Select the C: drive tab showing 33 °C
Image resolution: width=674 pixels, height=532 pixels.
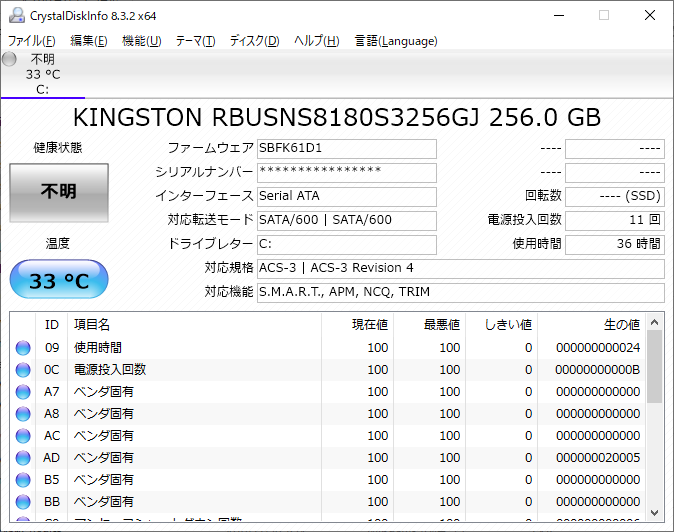pyautogui.click(x=43, y=74)
